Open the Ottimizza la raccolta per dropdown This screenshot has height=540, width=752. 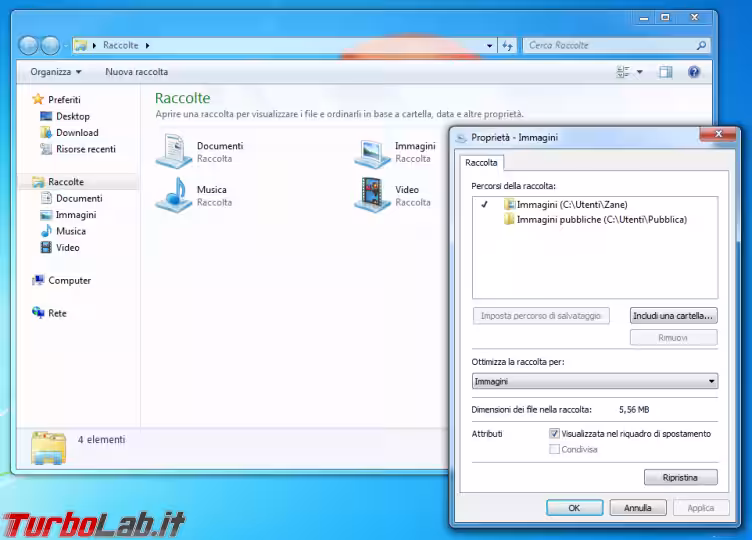pyautogui.click(x=595, y=381)
